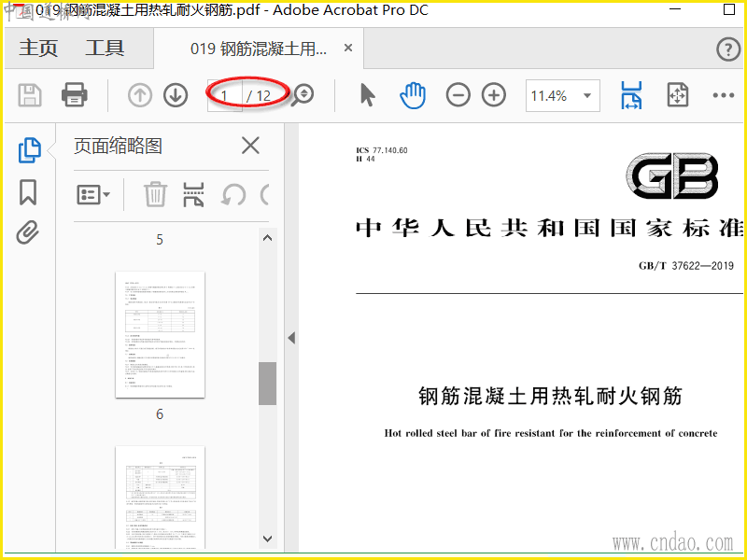Screen dimensions: 747x560
Task: Click the H 44 classification text
Action: tap(365, 159)
